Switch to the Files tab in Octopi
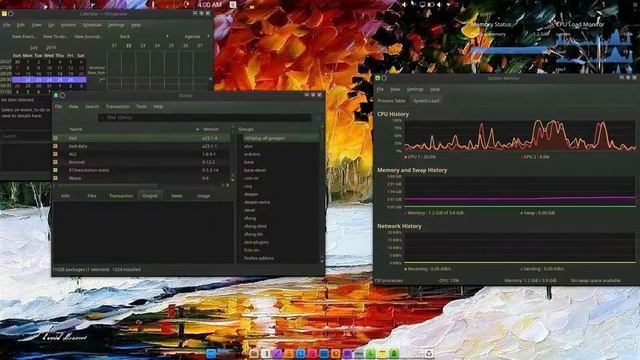The width and height of the screenshot is (640, 360). coord(92,196)
